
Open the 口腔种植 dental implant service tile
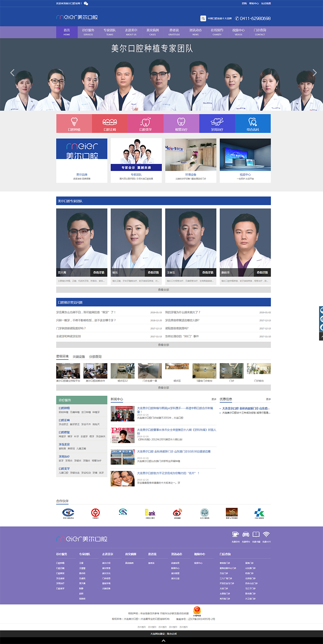tap(74, 124)
